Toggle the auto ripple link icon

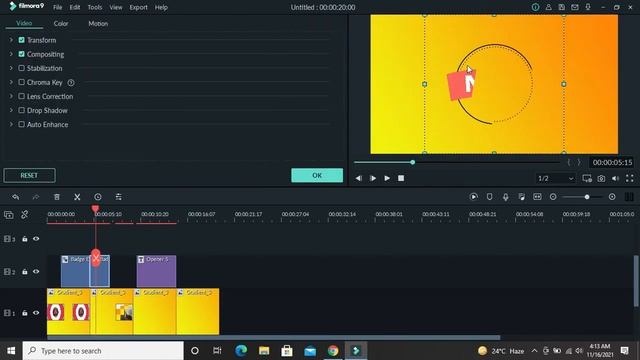click(24, 215)
